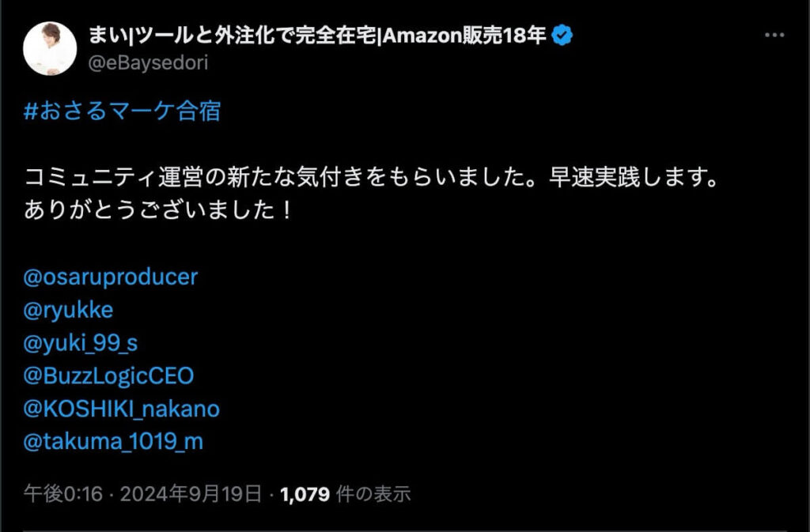Visit the @osaruproducer mention
The image size is (810, 532).
tap(111, 277)
